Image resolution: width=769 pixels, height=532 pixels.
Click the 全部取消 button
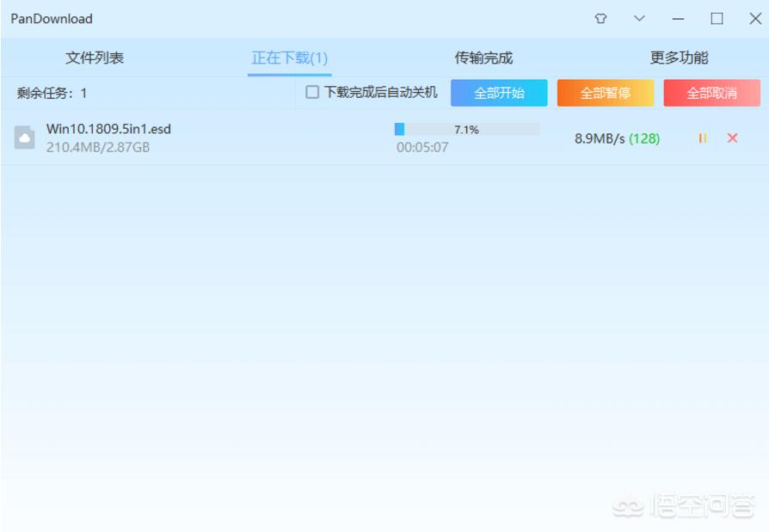712,93
